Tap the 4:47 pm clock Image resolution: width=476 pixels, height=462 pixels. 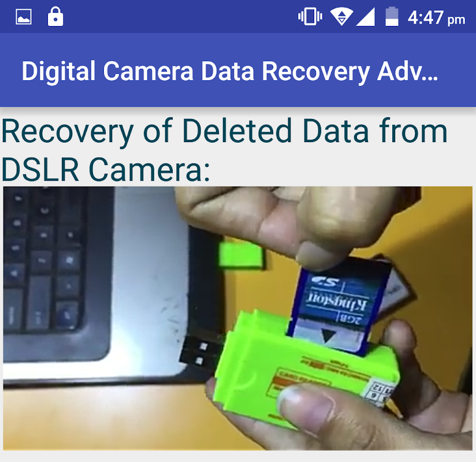coord(436,17)
